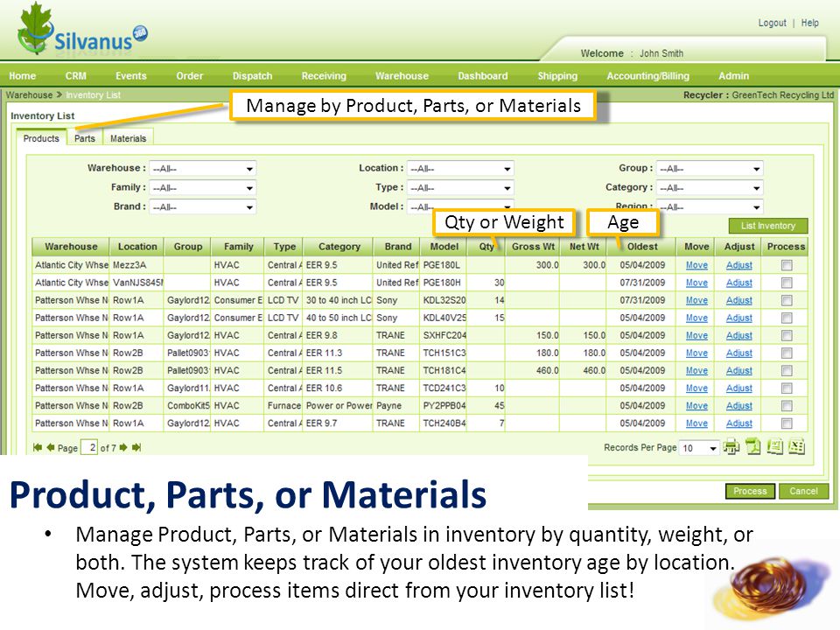
Task: Click the Logout link
Action: click(772, 23)
